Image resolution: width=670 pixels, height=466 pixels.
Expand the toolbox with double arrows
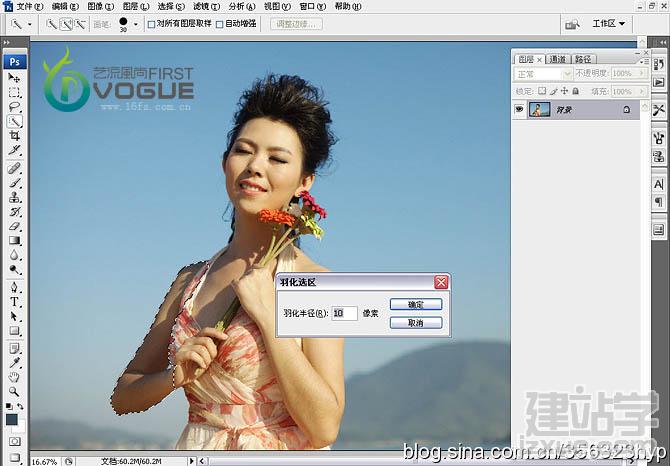(6, 42)
